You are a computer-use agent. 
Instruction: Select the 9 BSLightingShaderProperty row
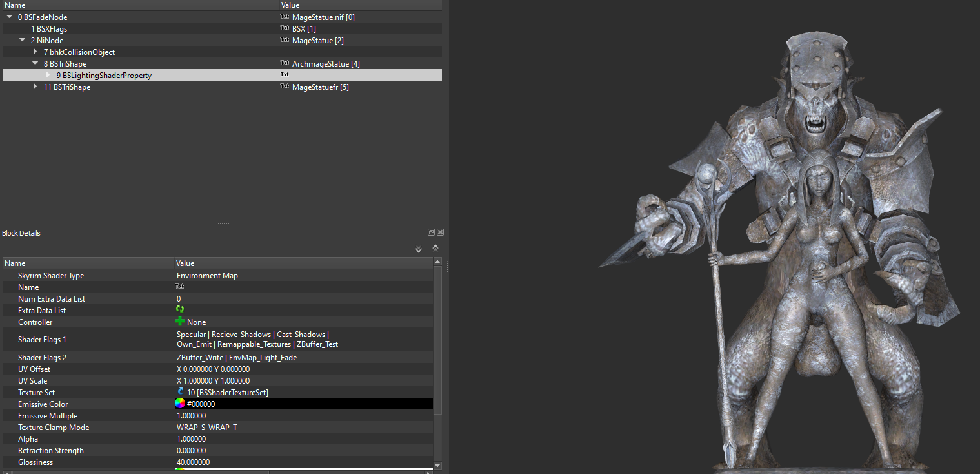[x=223, y=75]
